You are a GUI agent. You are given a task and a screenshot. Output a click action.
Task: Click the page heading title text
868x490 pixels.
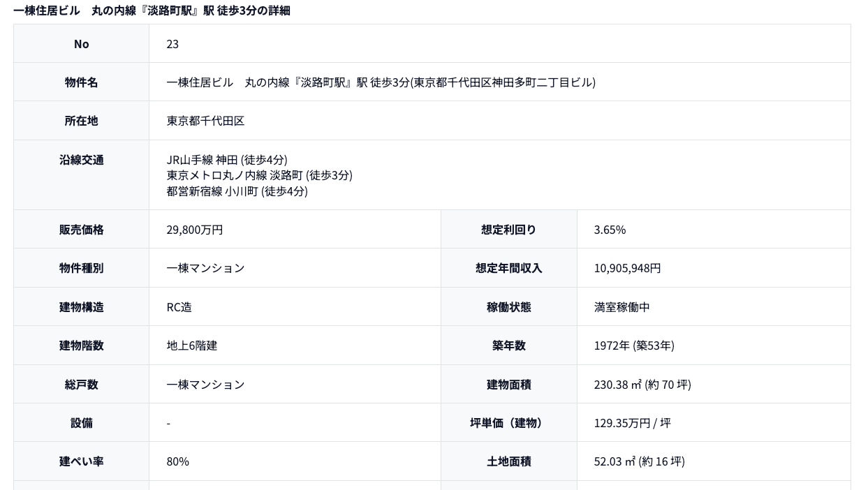point(152,10)
